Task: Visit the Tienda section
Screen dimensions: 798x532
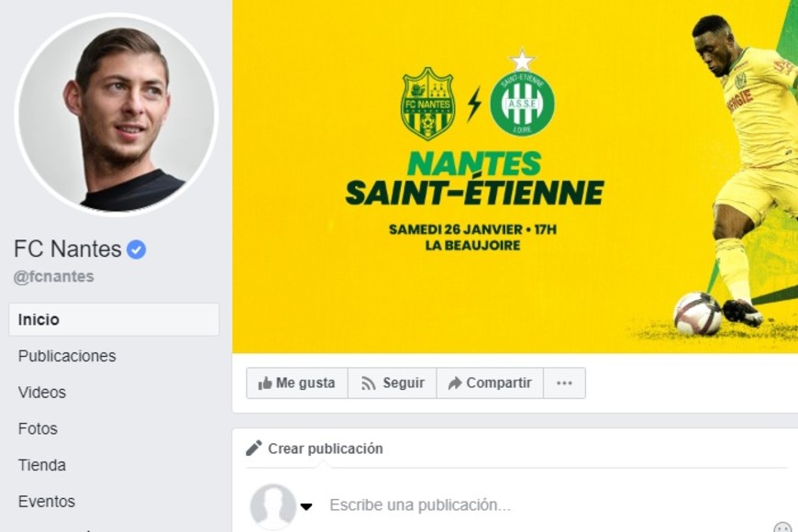Action: [42, 465]
